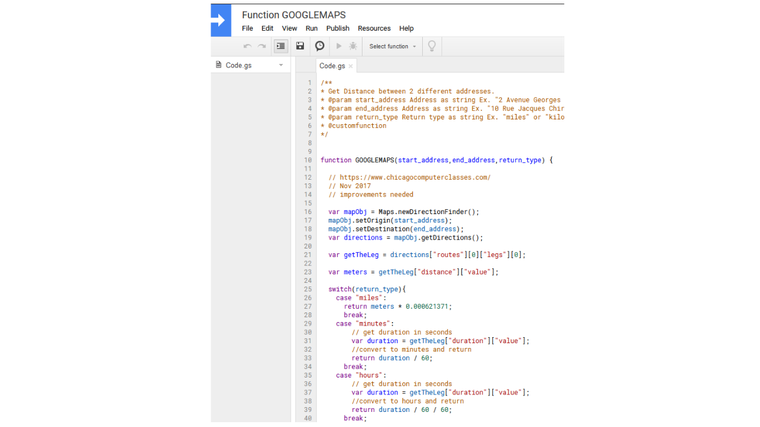Save the script with the floppy disk icon
The image size is (760, 427).
click(300, 46)
